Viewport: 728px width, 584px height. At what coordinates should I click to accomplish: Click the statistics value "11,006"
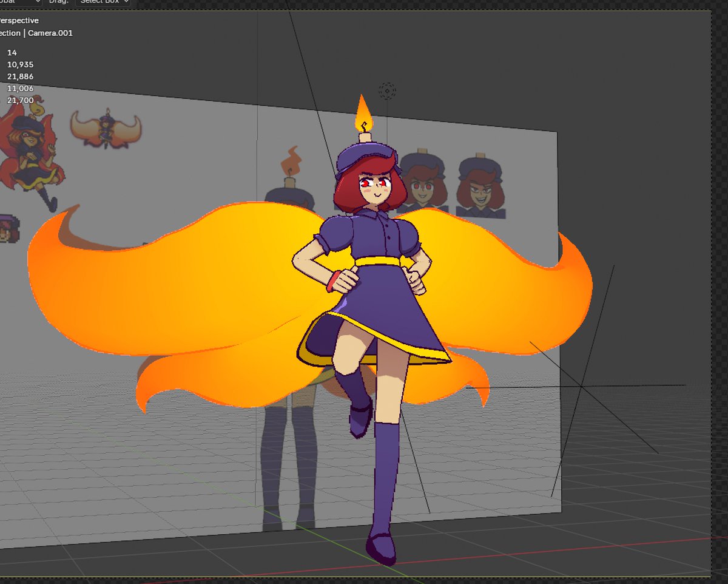pos(20,88)
